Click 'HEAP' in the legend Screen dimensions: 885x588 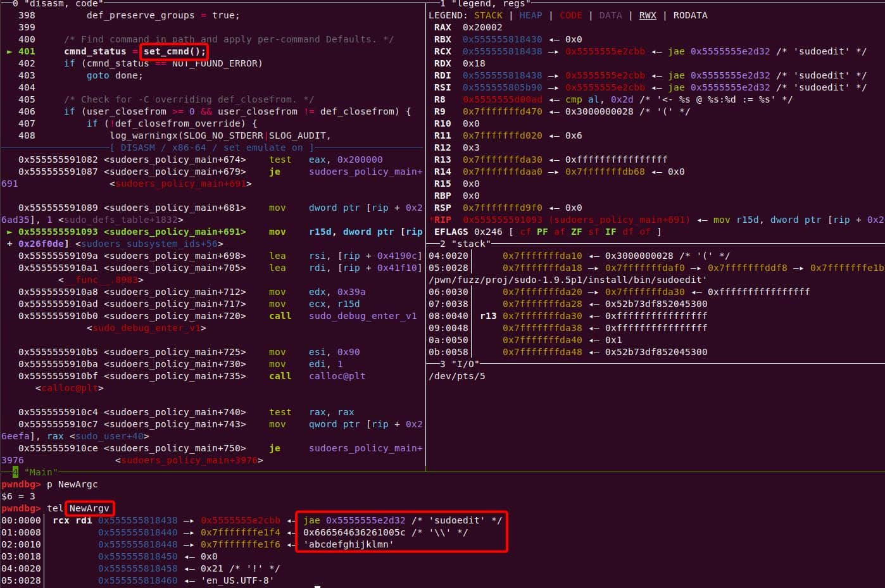[530, 15]
